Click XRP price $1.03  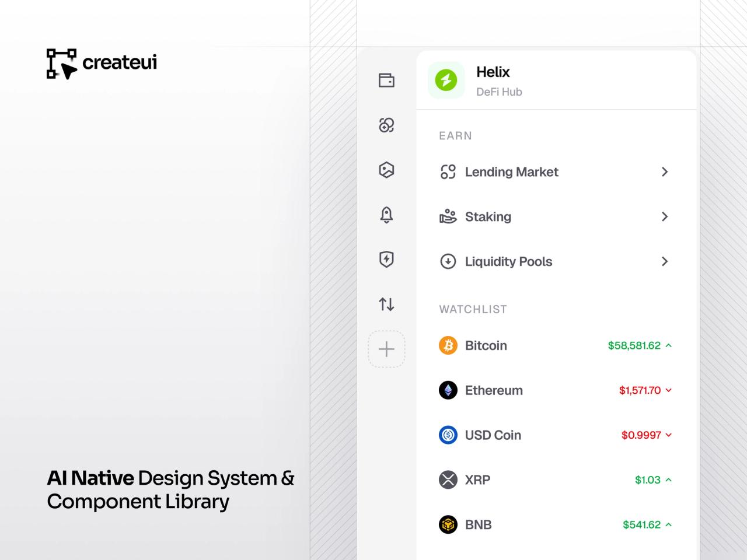point(648,480)
